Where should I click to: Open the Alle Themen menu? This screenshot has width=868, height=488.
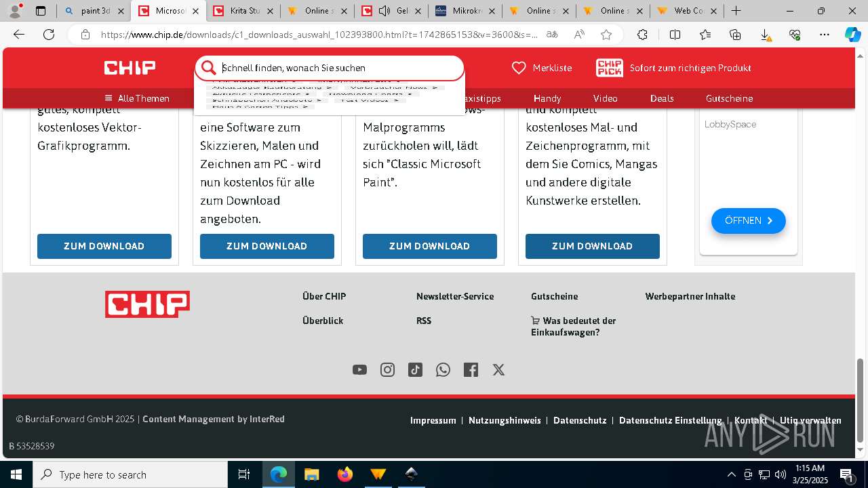tap(137, 98)
